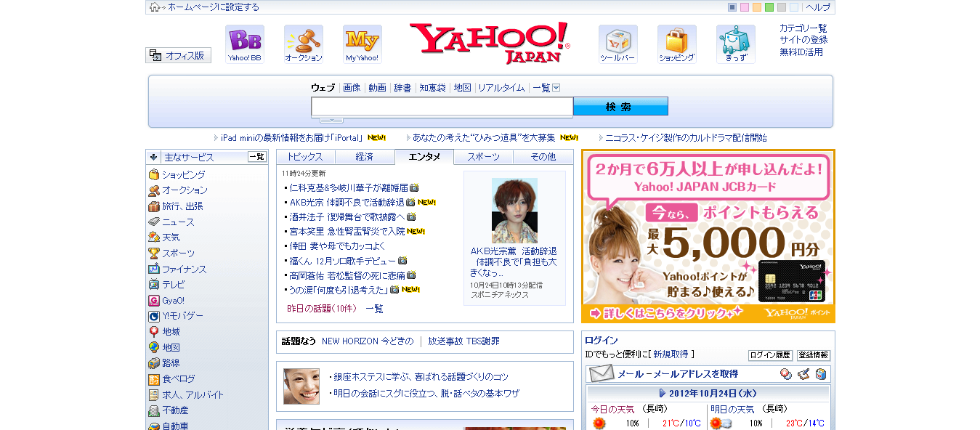Select the 画像 (Images) search tab
The image size is (980, 430).
[352, 88]
